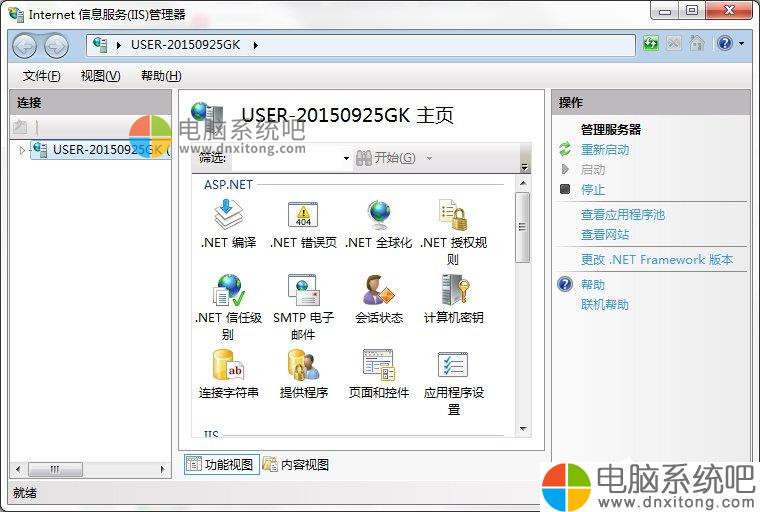Open the 提供程序 icon

click(303, 365)
